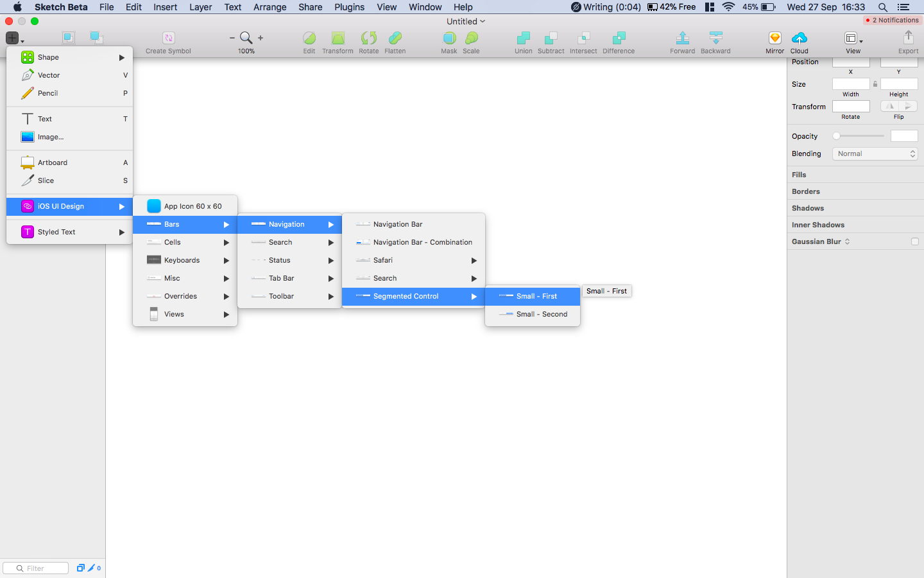Click the slice/edit pencil icon at bottom left

click(x=91, y=568)
